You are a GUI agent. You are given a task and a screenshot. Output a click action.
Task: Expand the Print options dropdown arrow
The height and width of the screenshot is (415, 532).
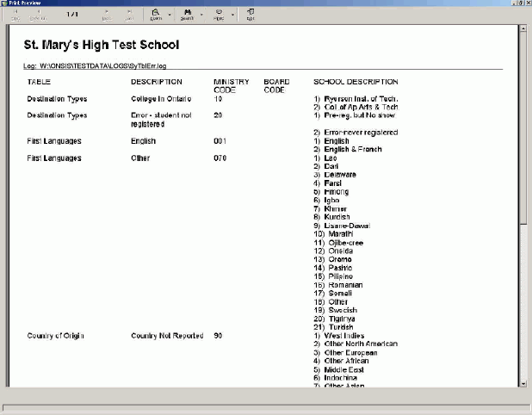pos(232,15)
